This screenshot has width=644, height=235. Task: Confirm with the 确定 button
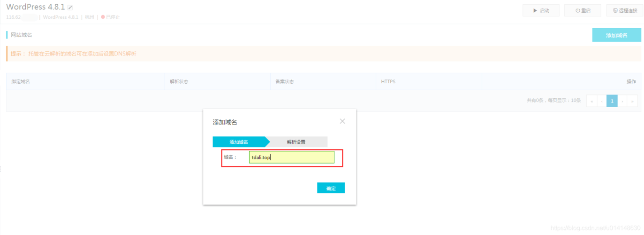pyautogui.click(x=331, y=188)
